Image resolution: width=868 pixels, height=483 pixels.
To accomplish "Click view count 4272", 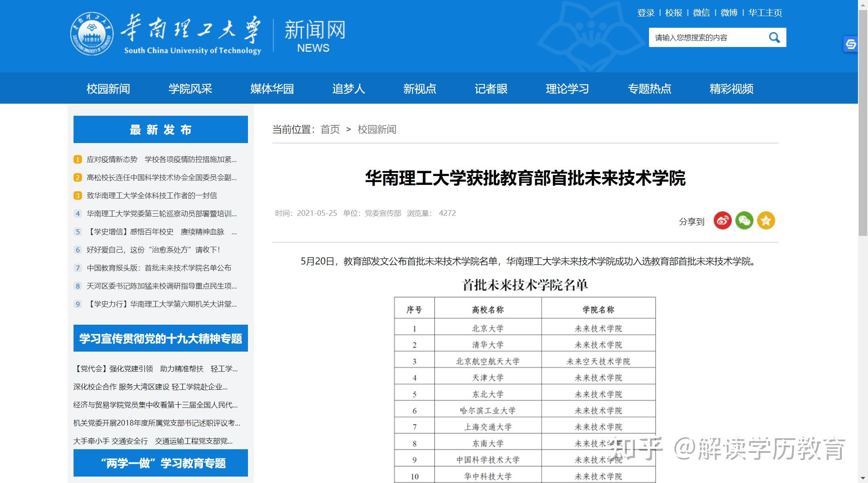I will (x=447, y=213).
